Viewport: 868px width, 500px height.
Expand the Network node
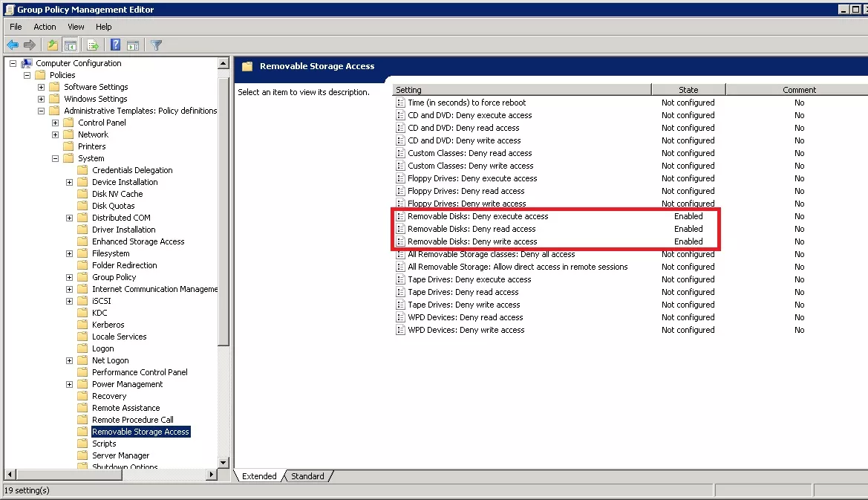tap(56, 135)
